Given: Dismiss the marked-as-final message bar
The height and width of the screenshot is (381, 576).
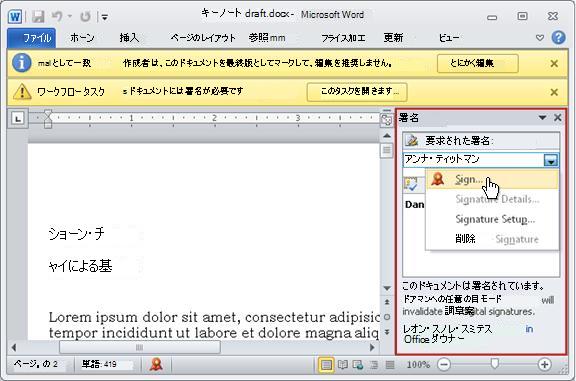Looking at the screenshot, I should (x=554, y=64).
